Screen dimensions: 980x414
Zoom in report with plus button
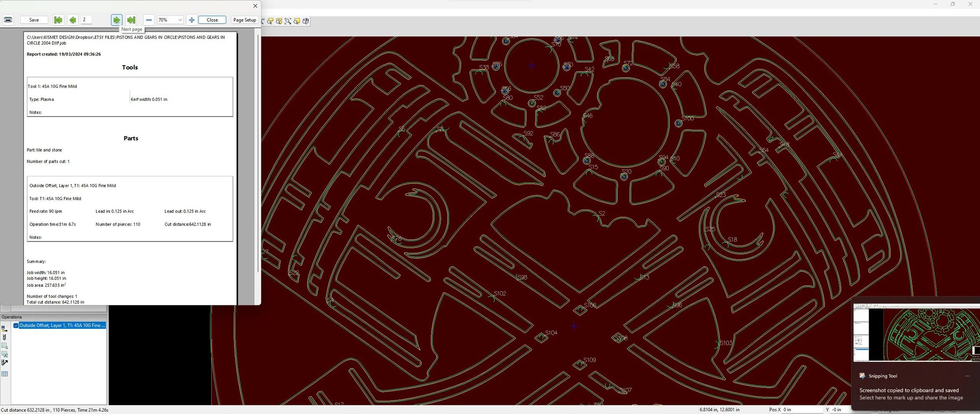[x=192, y=20]
